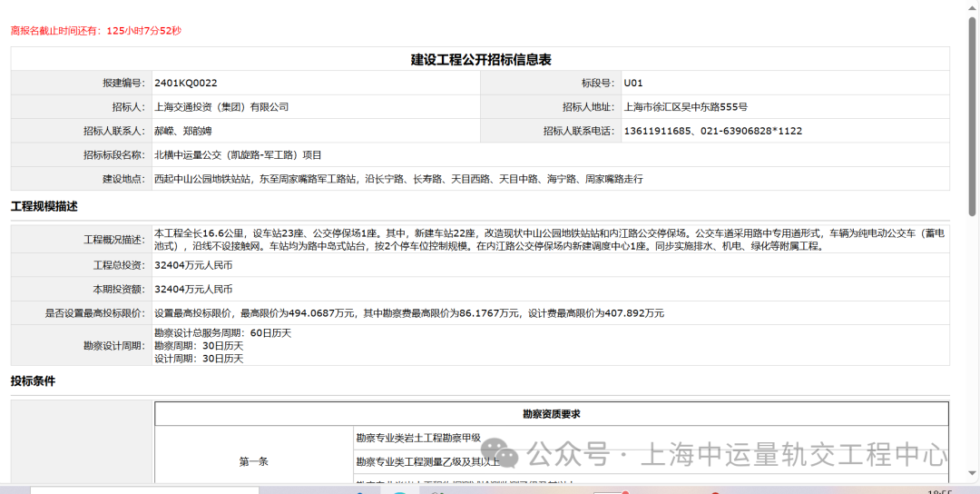This screenshot has width=980, height=494.
Task: Click the 投标条件 section heading
Action: point(34,380)
